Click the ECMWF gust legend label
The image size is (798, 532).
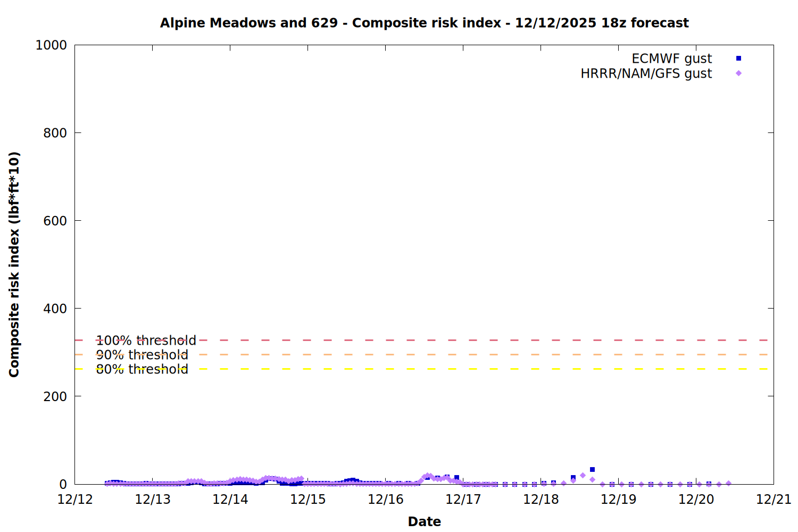tap(671, 59)
